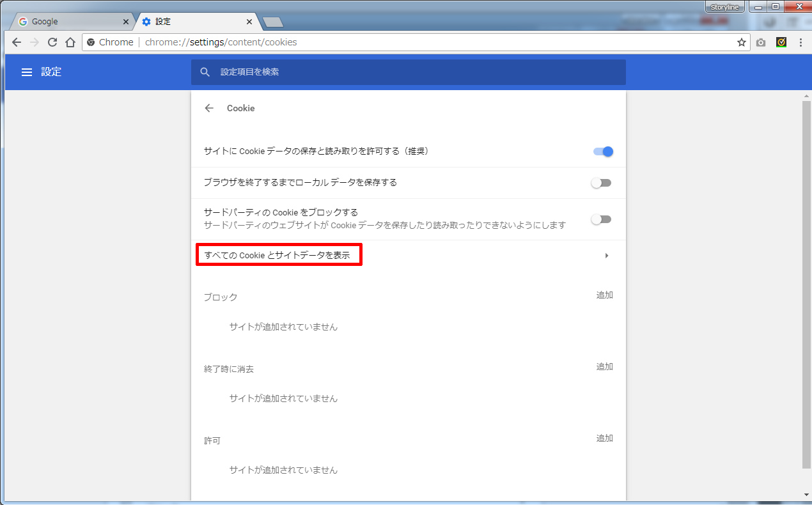Add a site to the ブロック list

coord(604,295)
